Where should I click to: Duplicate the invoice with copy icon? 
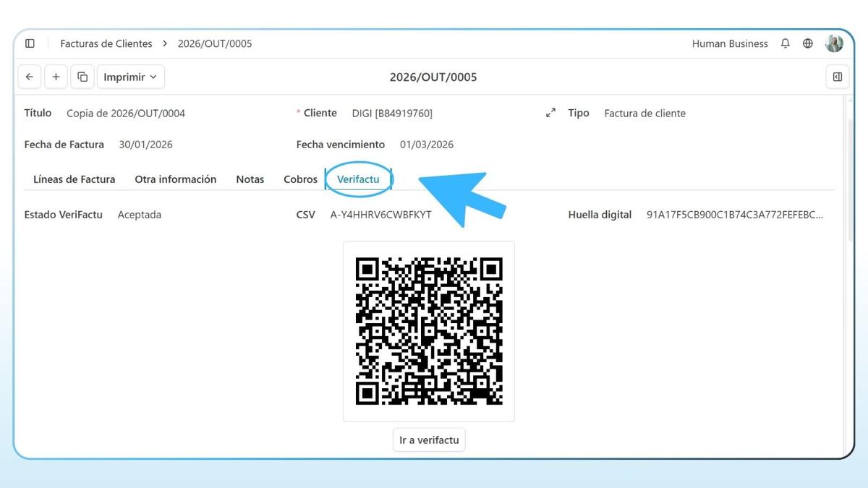(x=82, y=77)
